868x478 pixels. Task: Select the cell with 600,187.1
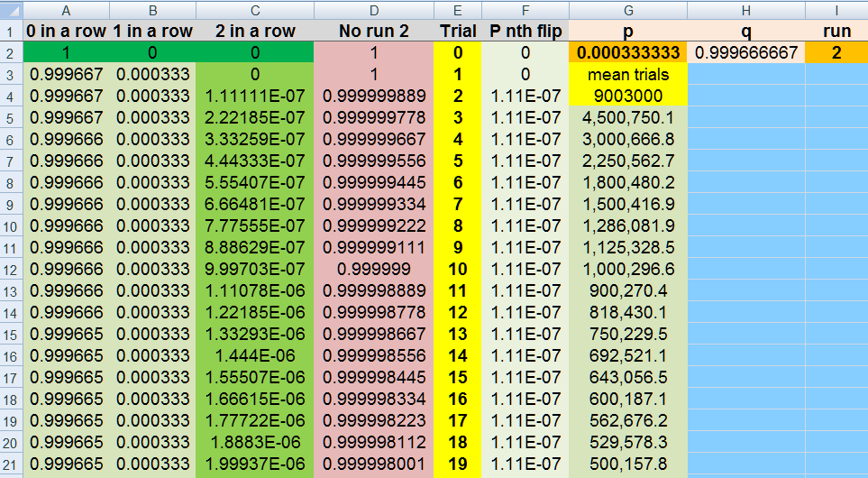click(x=628, y=399)
